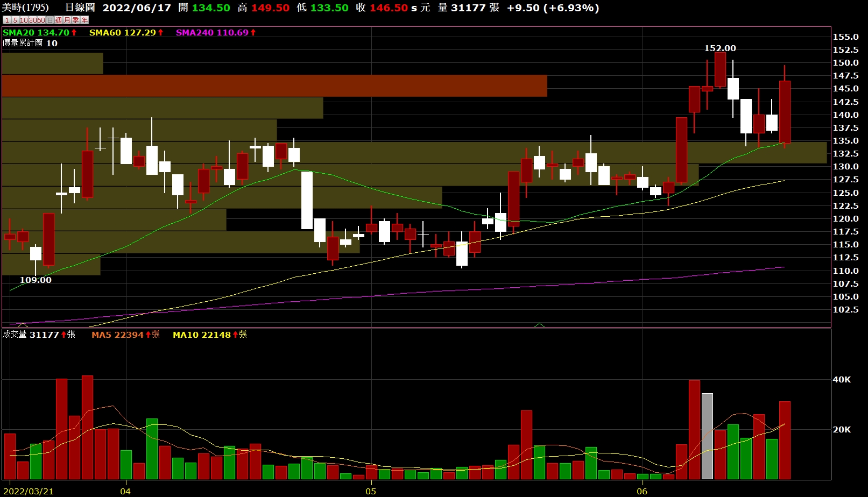Click the 日線圖 chart title

point(80,8)
